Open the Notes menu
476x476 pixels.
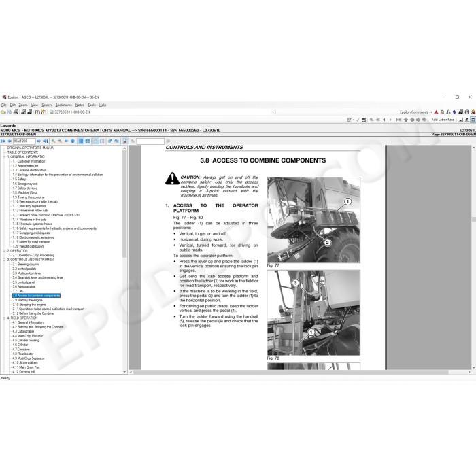click(x=80, y=105)
